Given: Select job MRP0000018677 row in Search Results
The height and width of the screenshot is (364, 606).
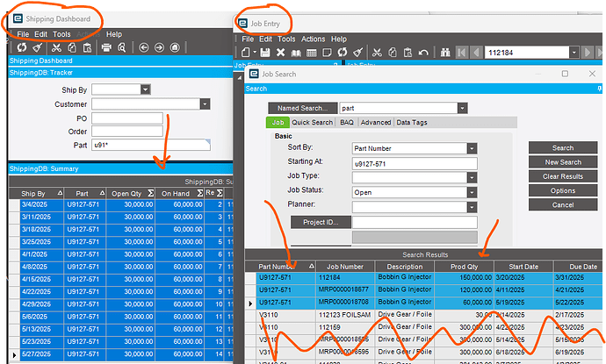Looking at the screenshot, I should coord(425,290).
